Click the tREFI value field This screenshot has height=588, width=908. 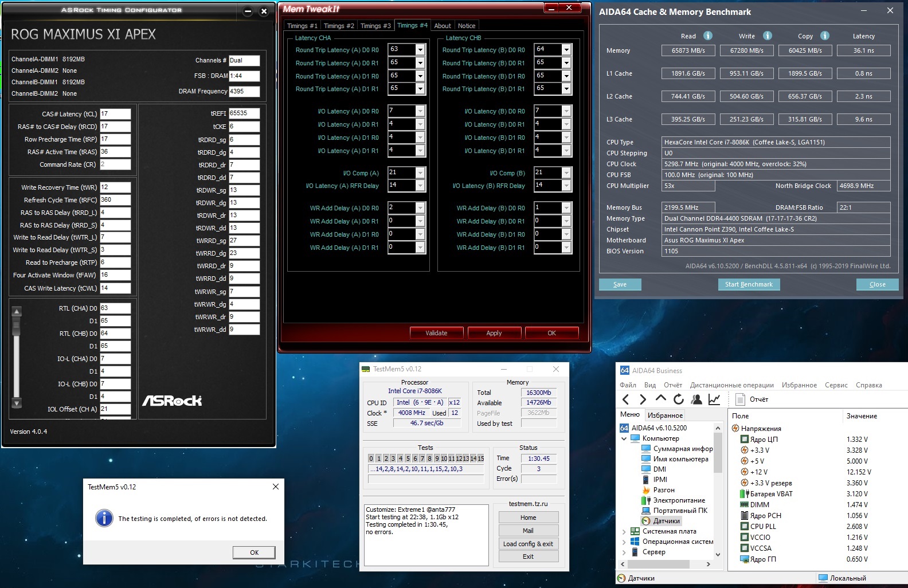tap(244, 113)
